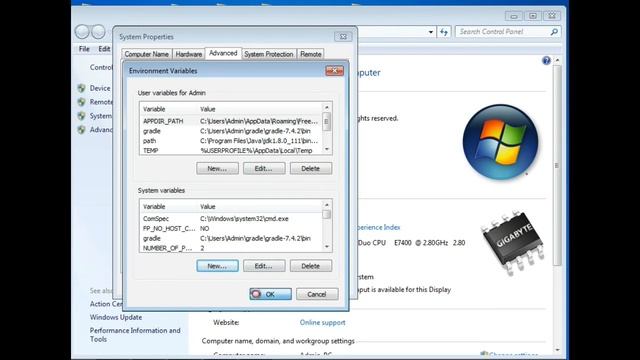Viewport: 640px width, 360px height.
Task: Close the Environment Variables dialog
Action: [x=334, y=71]
